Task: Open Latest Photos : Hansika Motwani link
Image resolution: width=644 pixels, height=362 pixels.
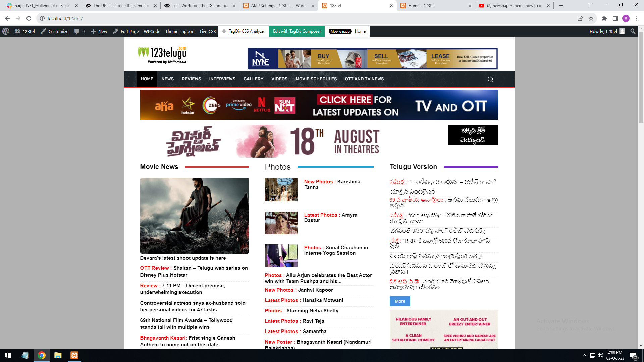Action: click(x=304, y=300)
